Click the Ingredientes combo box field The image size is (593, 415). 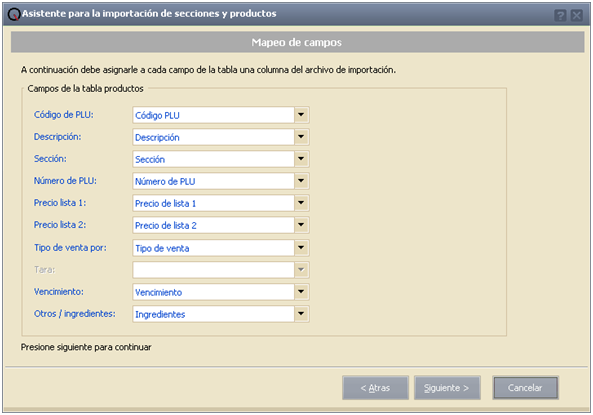214,314
